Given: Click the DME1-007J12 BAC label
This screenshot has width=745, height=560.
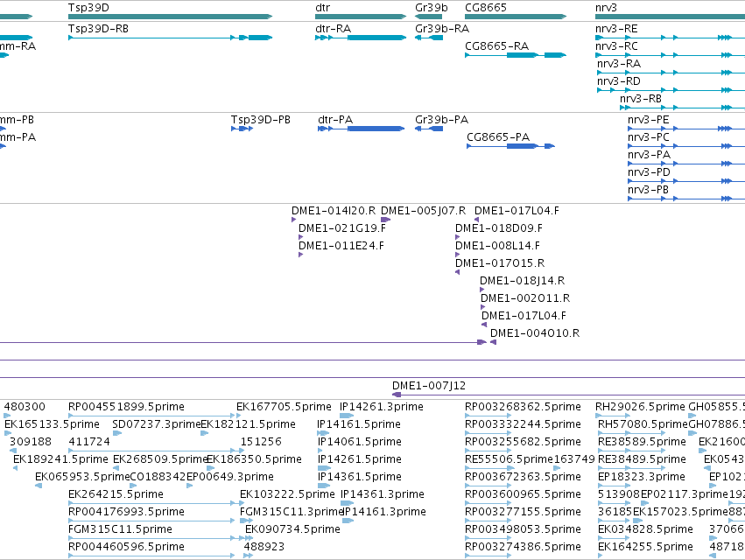Looking at the screenshot, I should coord(429,386).
